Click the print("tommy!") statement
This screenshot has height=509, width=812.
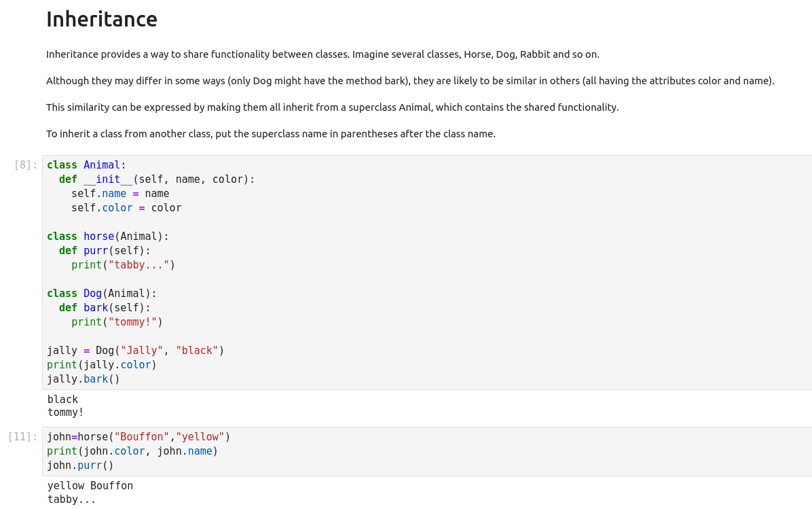(117, 322)
